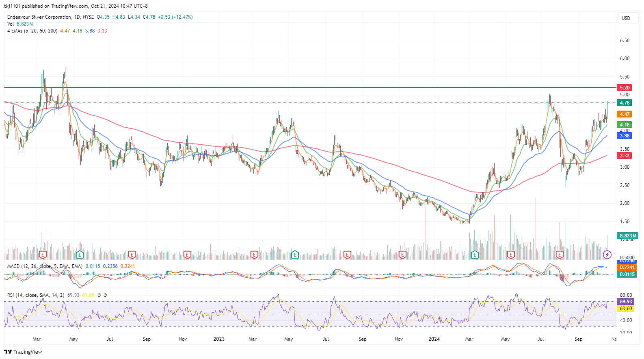Click the 6.50 price scale label
644x359 pixels.
click(x=625, y=41)
